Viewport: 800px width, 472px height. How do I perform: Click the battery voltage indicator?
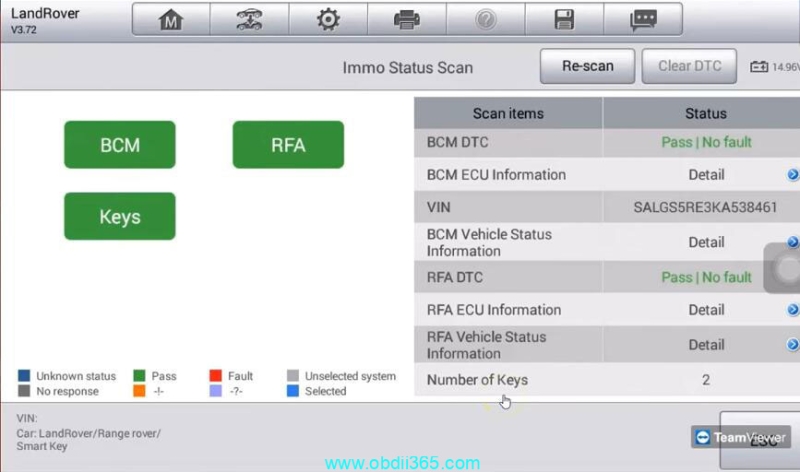[x=774, y=67]
